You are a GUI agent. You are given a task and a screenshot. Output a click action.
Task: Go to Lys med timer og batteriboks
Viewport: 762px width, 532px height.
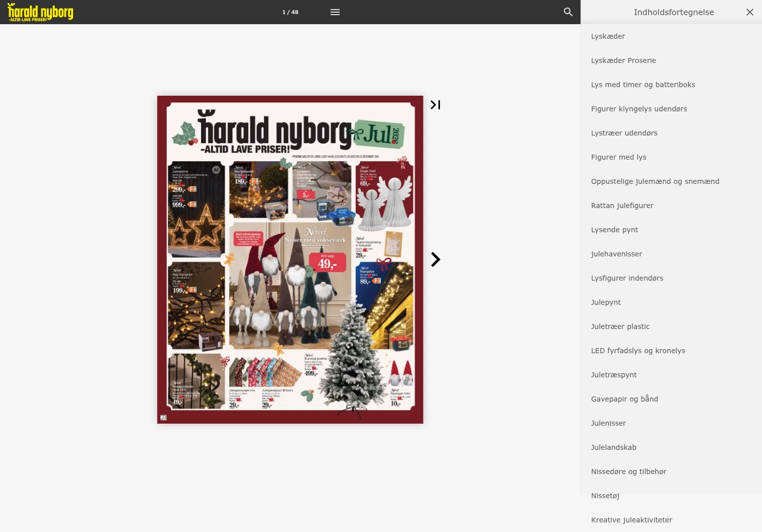pyautogui.click(x=671, y=85)
